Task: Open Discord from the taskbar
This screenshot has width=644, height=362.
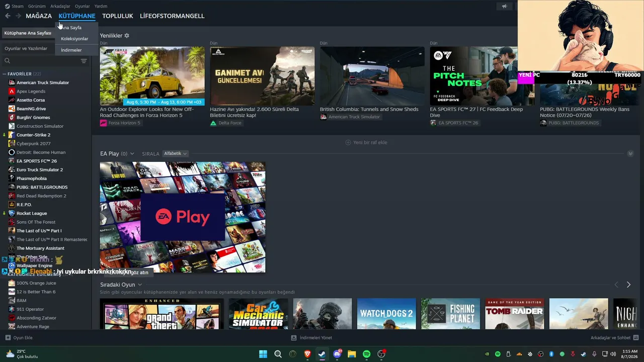Action: 337,354
